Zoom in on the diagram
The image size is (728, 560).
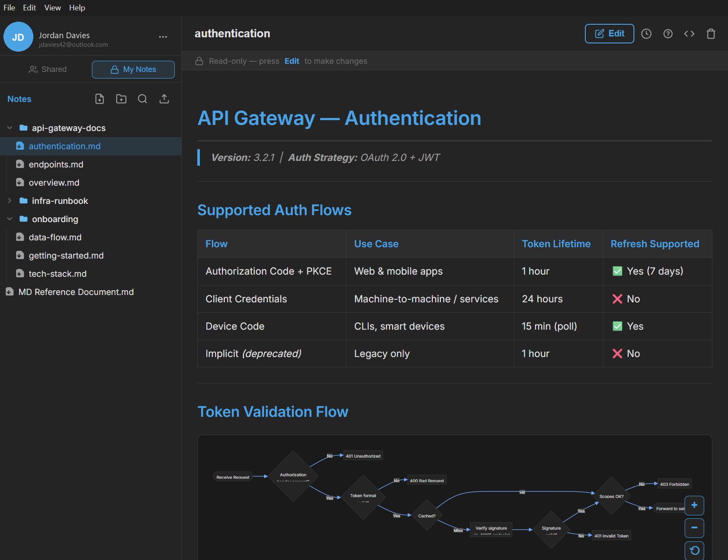[694, 505]
